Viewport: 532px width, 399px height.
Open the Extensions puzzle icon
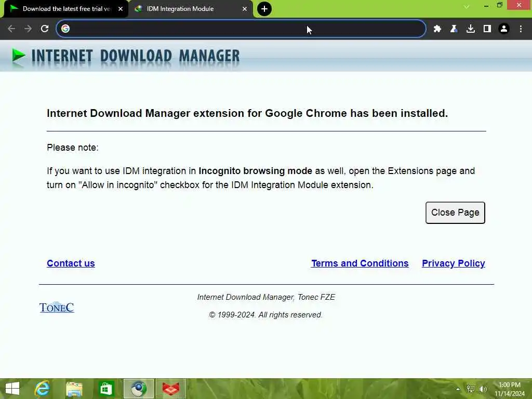pos(437,29)
